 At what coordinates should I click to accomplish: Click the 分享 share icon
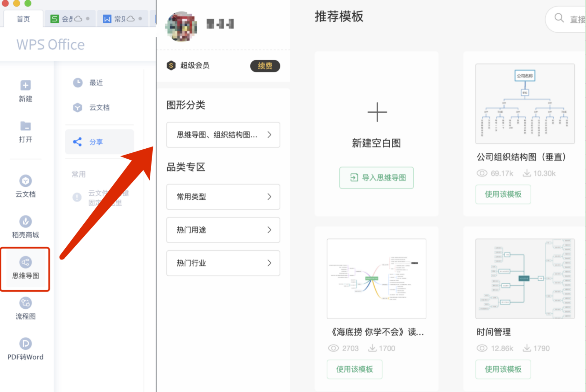point(77,142)
